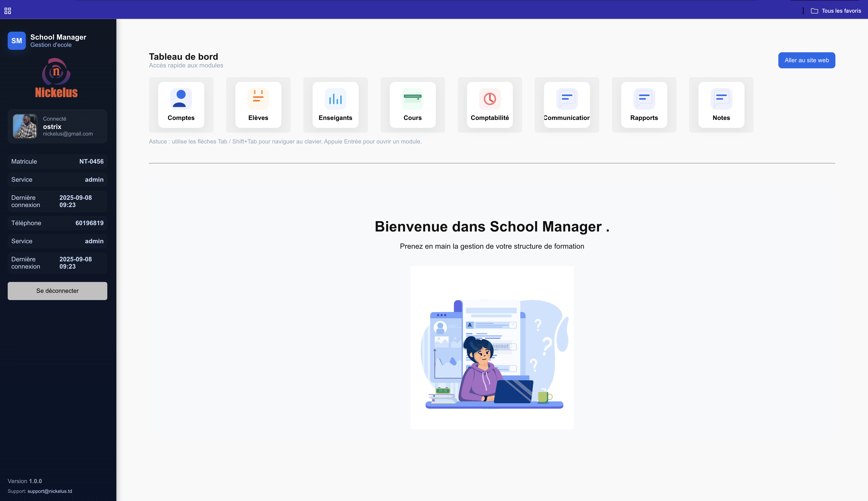Click the ostrix profile photo
This screenshot has width=868, height=501.
pos(25,126)
